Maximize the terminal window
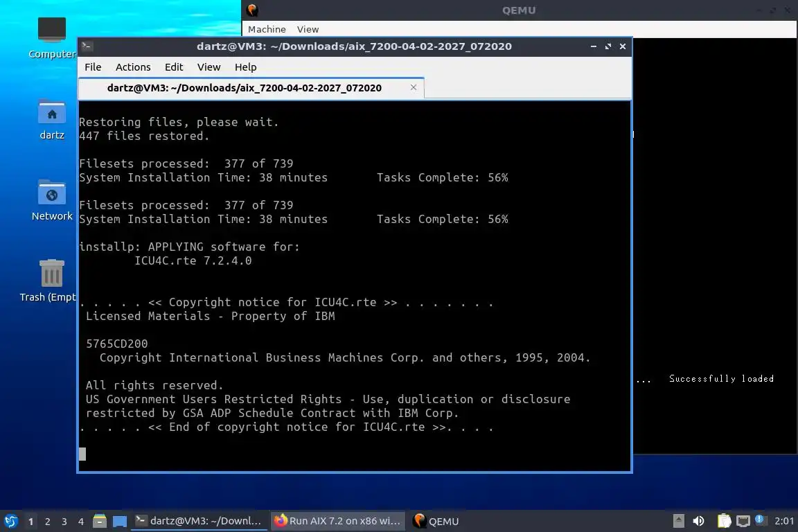This screenshot has height=532, width=798. click(608, 46)
